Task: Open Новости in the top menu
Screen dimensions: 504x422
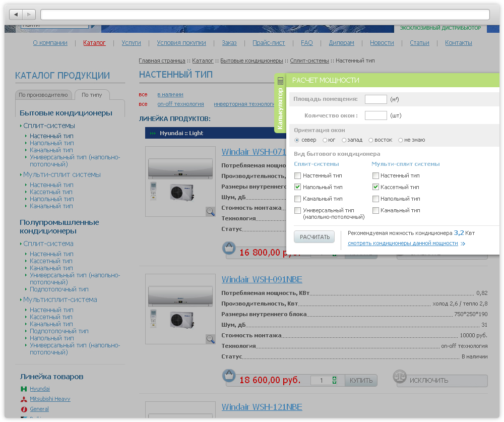Action: [382, 43]
